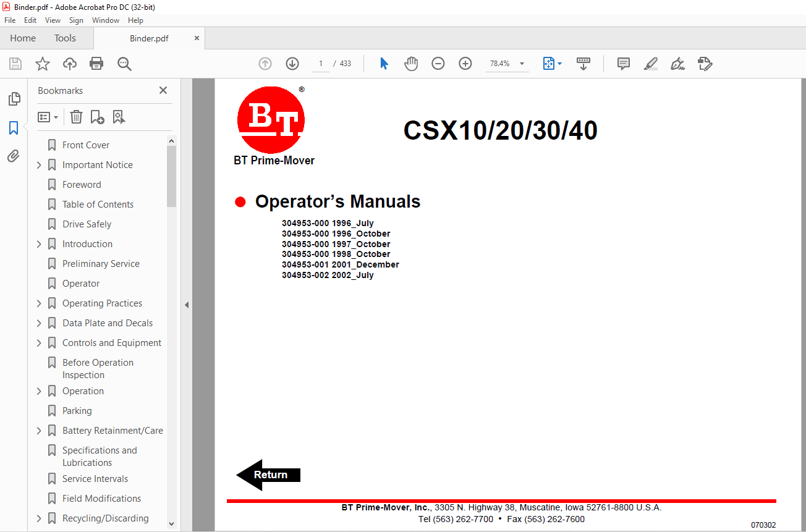Open the Help menu

[135, 20]
